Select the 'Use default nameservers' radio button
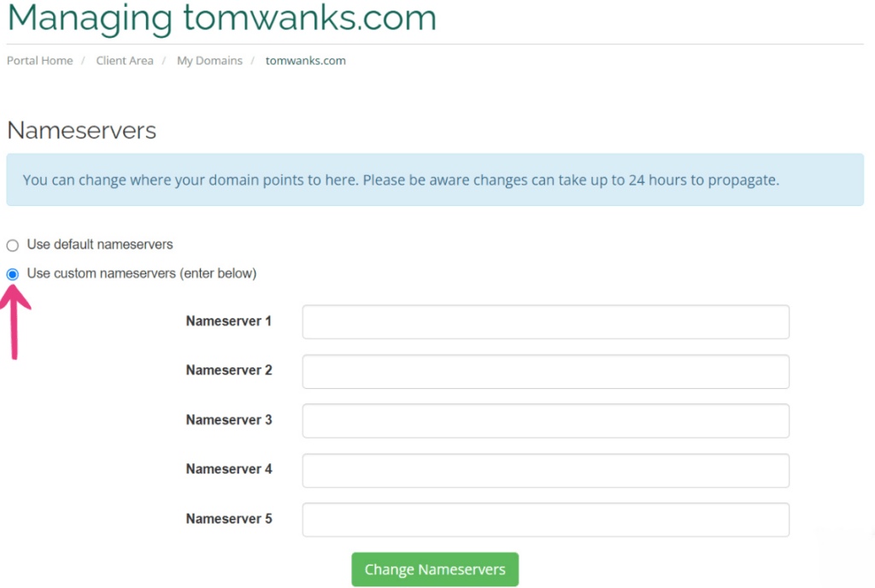The width and height of the screenshot is (875, 588). (x=12, y=244)
